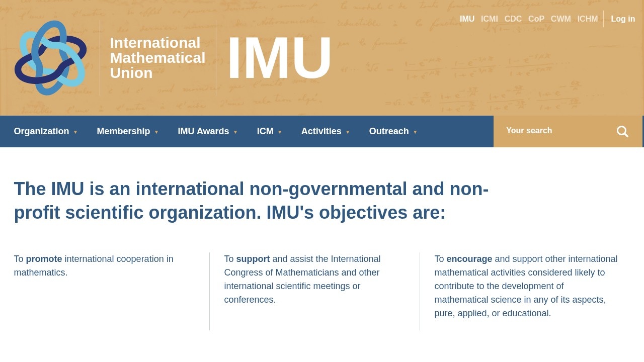The height and width of the screenshot is (362, 644).
Task: Visit the CWM link in the header
Action: (560, 19)
